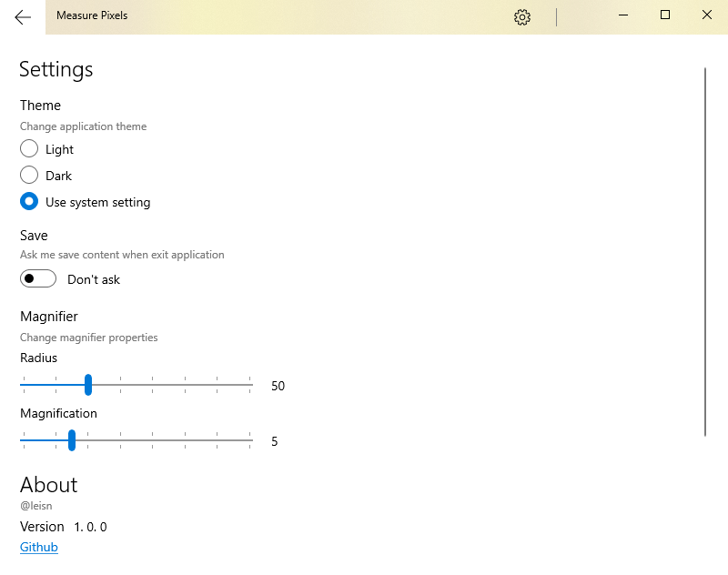728x575 pixels.
Task: Click the Magnification slider thumb
Action: (72, 440)
